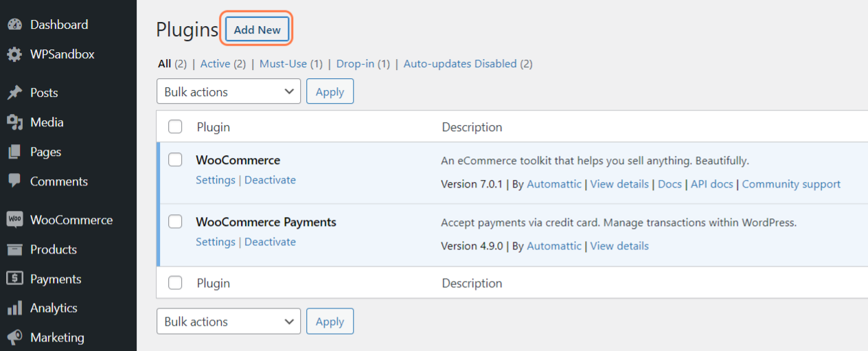
Task: View details of WooCommerce Payments 4.9.0
Action: pos(619,246)
